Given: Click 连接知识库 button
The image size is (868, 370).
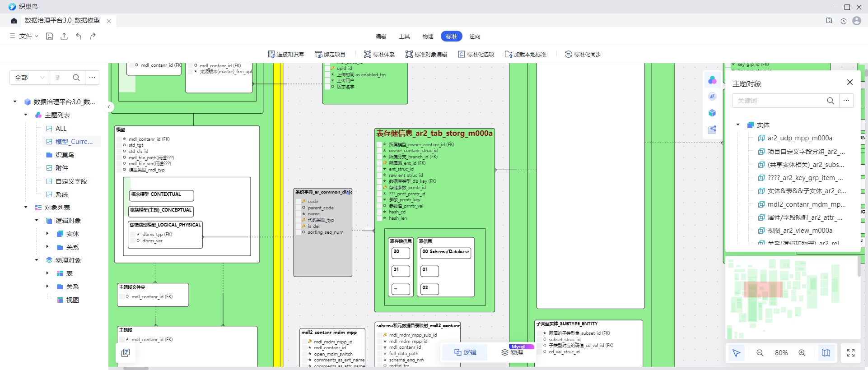Looking at the screenshot, I should tap(286, 54).
